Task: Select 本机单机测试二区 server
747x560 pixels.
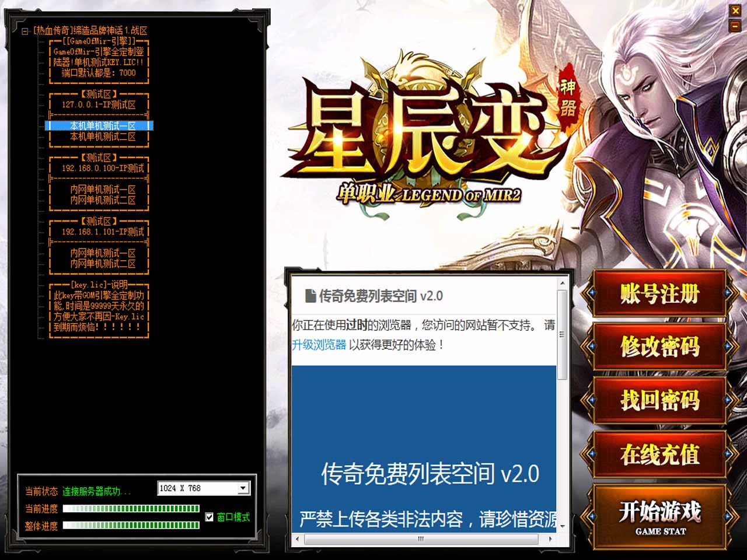Action: point(103,136)
